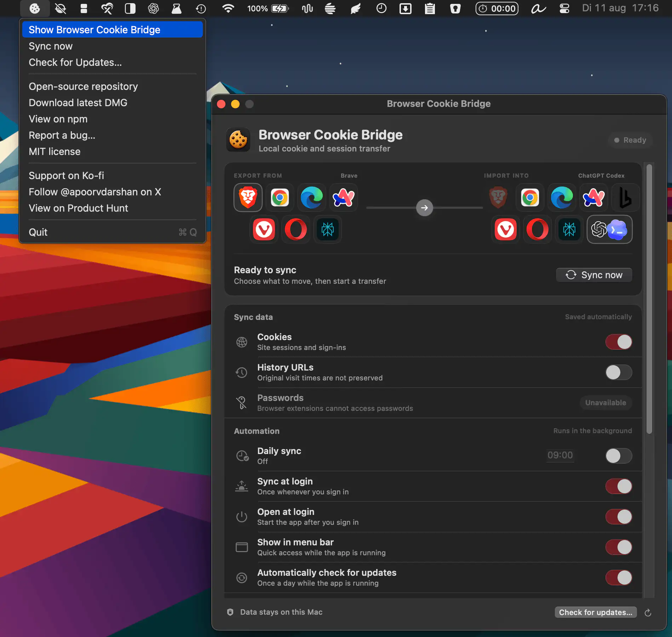Turn on the Daily sync toggle

coord(619,456)
